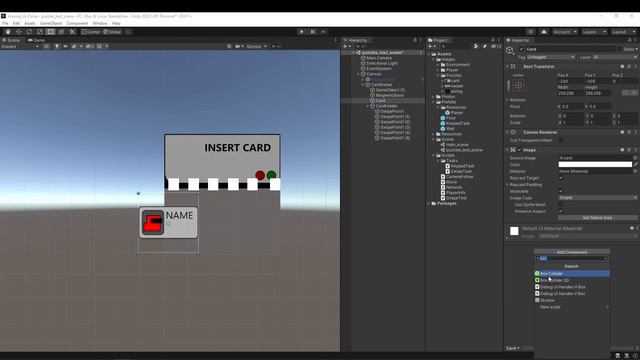The image size is (640, 360).
Task: Open anchor presets icon in Rect Transform
Action: click(518, 85)
